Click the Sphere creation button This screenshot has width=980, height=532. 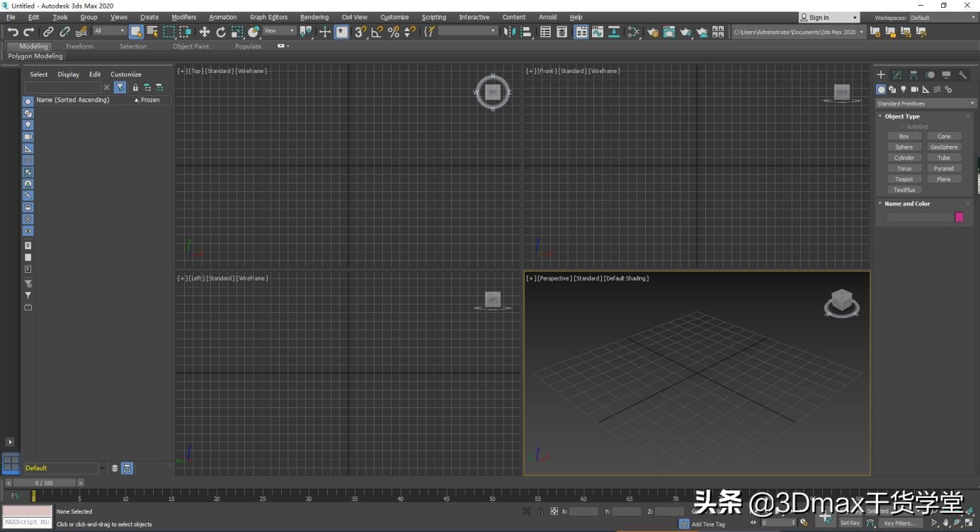pyautogui.click(x=904, y=147)
